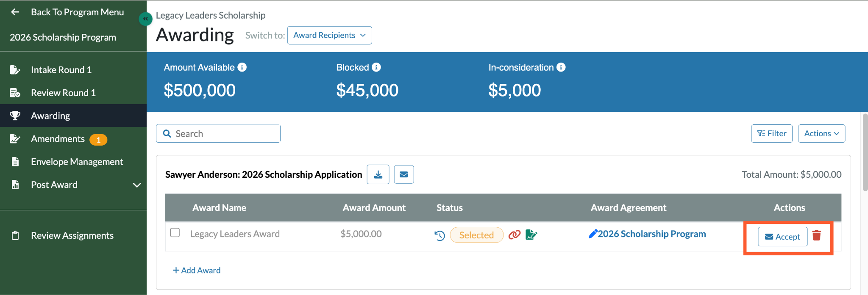Delete award with red trash icon
The image size is (868, 295).
point(817,235)
